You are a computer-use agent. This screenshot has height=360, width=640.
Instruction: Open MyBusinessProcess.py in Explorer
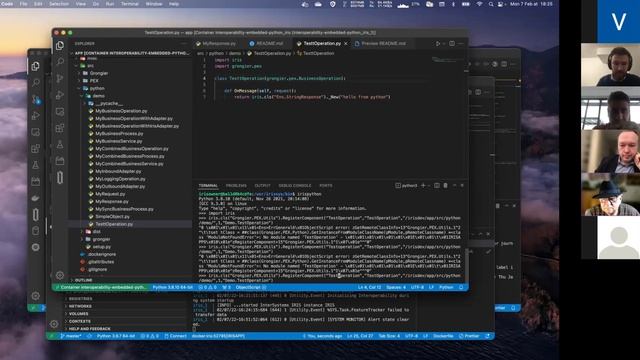pos(119,133)
